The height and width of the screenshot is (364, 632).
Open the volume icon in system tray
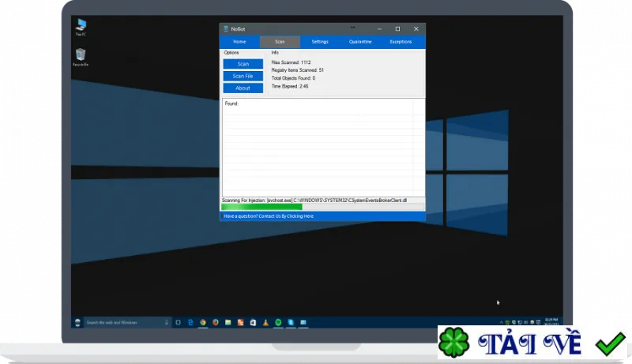(526, 322)
